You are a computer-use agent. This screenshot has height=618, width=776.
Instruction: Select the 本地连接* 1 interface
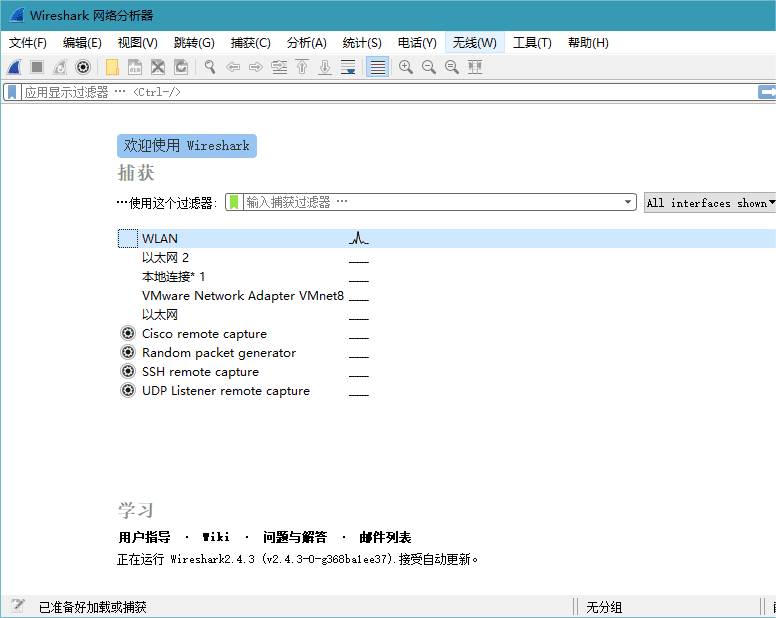[173, 277]
